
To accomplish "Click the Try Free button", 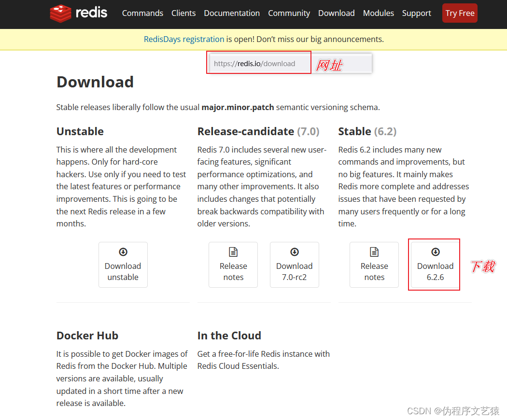I will tap(460, 13).
